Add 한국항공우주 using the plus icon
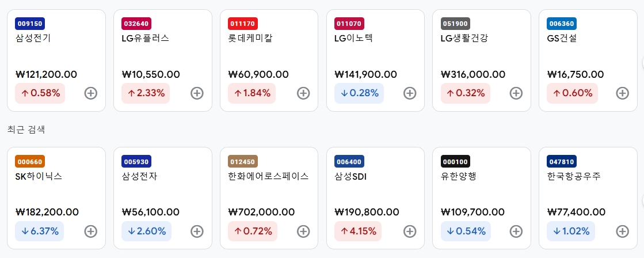 pos(623,232)
